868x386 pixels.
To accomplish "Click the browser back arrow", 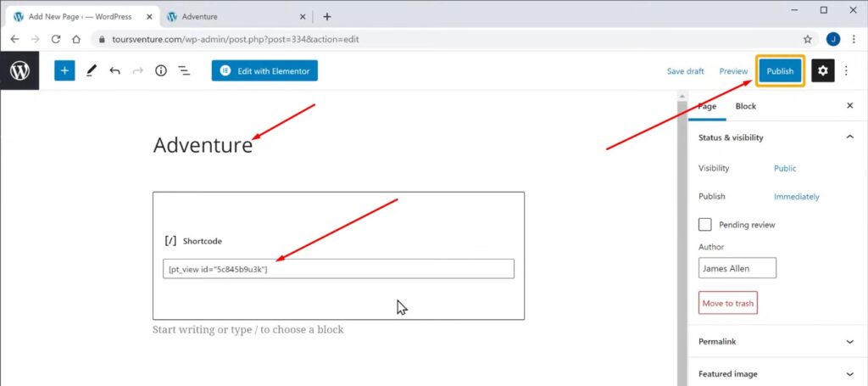I will click(15, 39).
